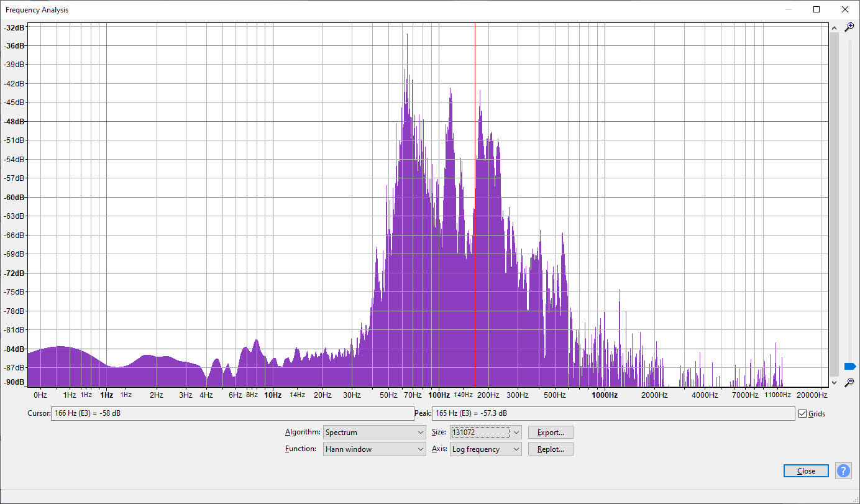This screenshot has width=860, height=504.
Task: Click the Cursor readout field
Action: [x=232, y=413]
